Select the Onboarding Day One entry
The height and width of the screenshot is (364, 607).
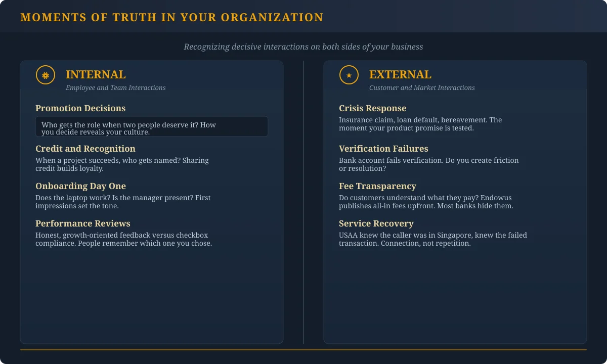point(80,186)
